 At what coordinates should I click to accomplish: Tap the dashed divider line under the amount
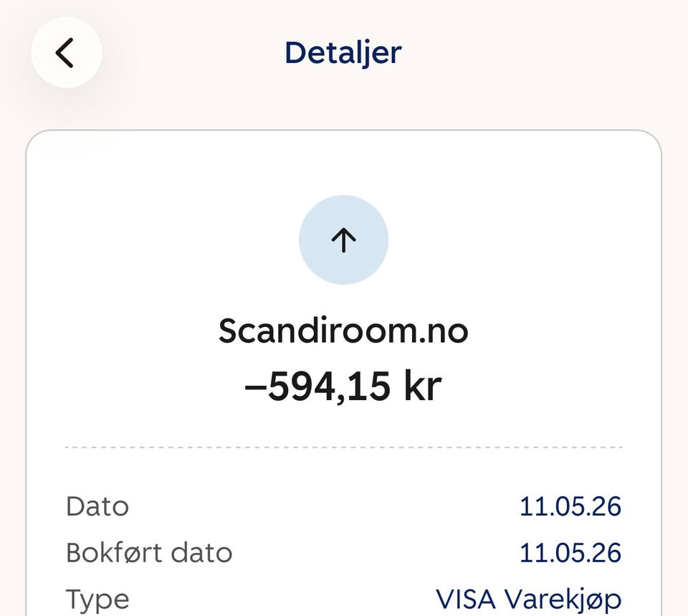(x=343, y=447)
